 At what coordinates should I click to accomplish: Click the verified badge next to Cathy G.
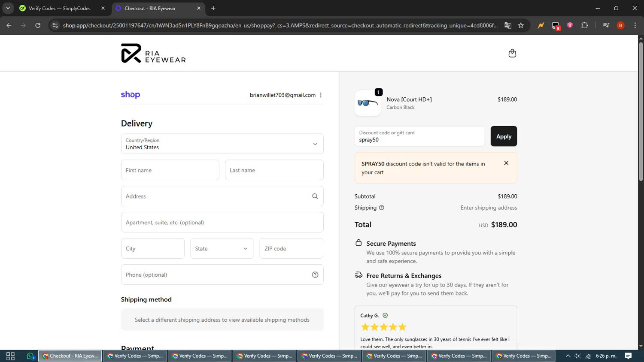(x=385, y=315)
